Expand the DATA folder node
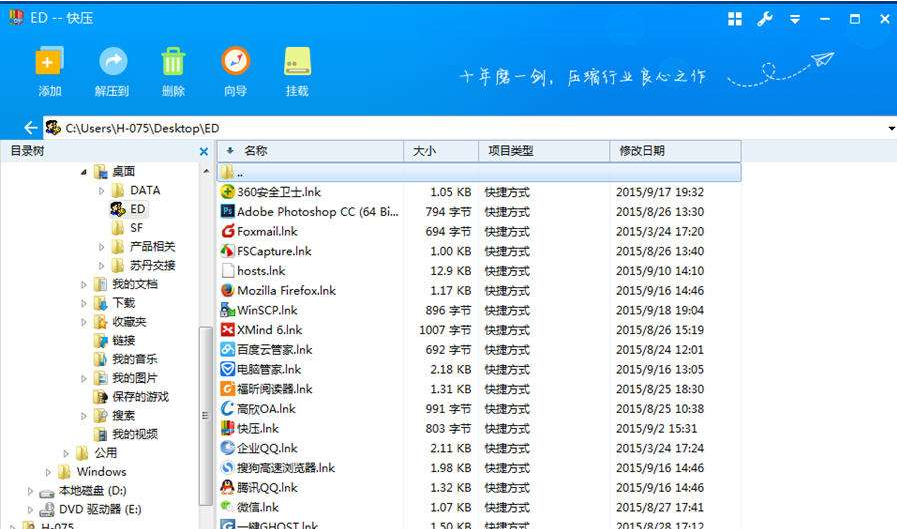The width and height of the screenshot is (897, 529). 101,190
